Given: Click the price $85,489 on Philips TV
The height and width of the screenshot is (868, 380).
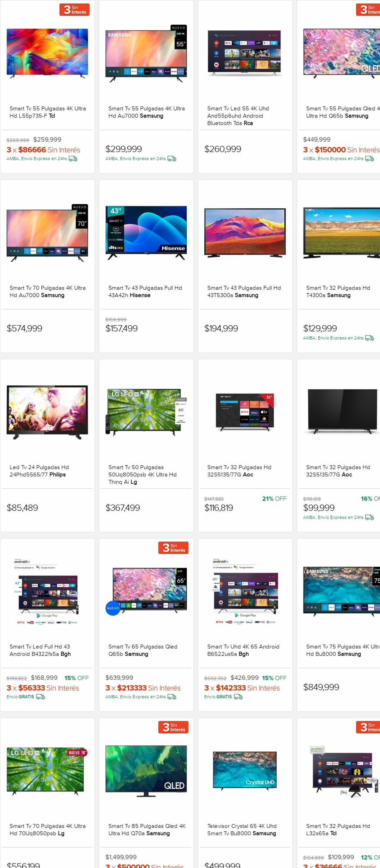Looking at the screenshot, I should pyautogui.click(x=22, y=507).
